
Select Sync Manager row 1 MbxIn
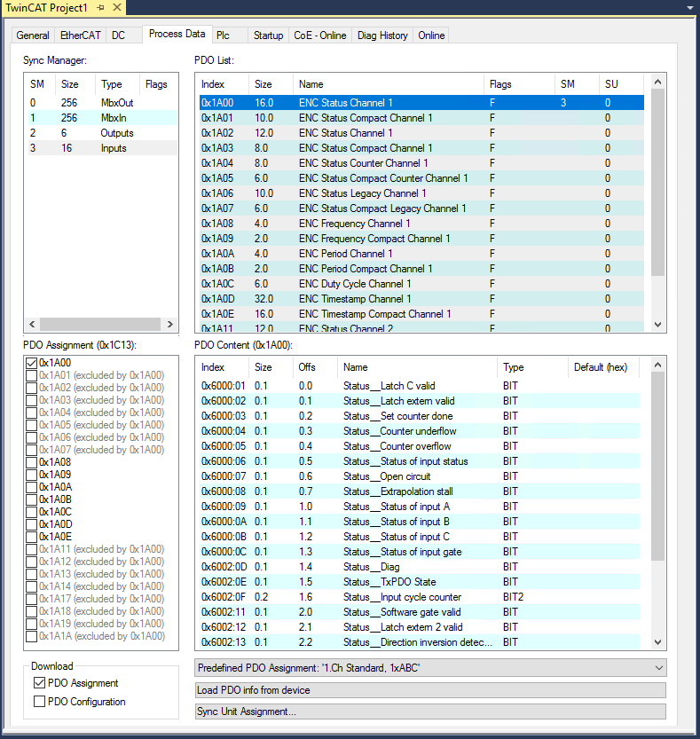(x=102, y=118)
